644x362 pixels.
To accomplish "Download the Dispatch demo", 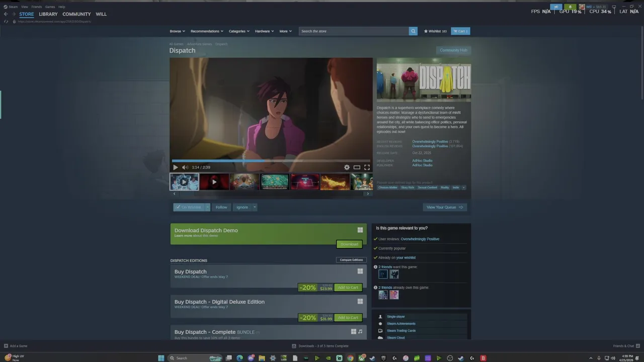I will [349, 244].
